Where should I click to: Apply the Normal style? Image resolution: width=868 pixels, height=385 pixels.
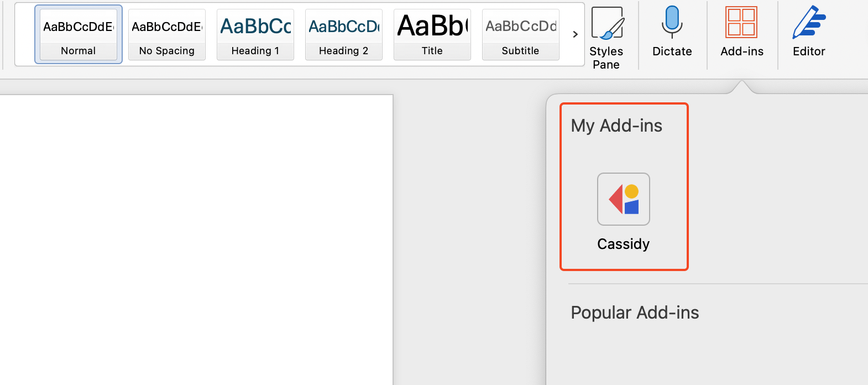pos(79,34)
